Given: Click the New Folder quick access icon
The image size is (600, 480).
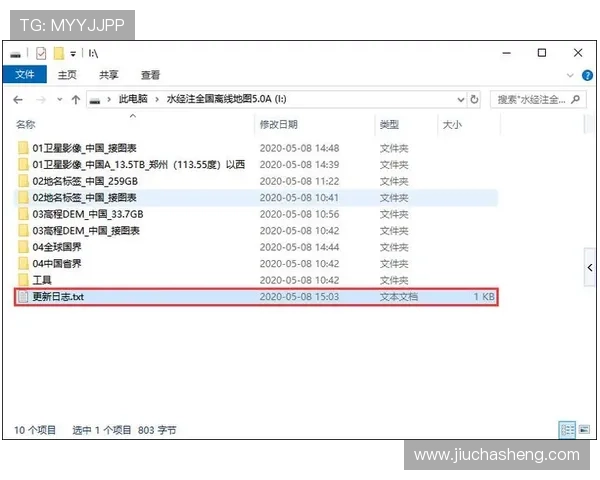Looking at the screenshot, I should click(59, 53).
